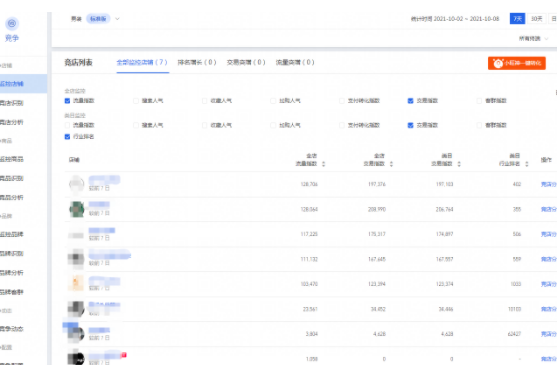This screenshot has width=557, height=365.
Task: Enable 类目监控 流量指数 checkbox
Action: click(67, 125)
